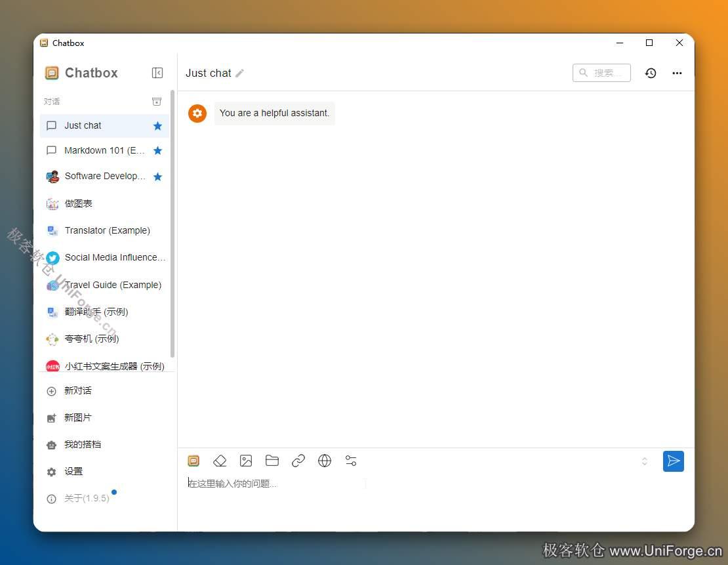Toggle web browsing globe icon
728x565 pixels.
click(x=325, y=461)
